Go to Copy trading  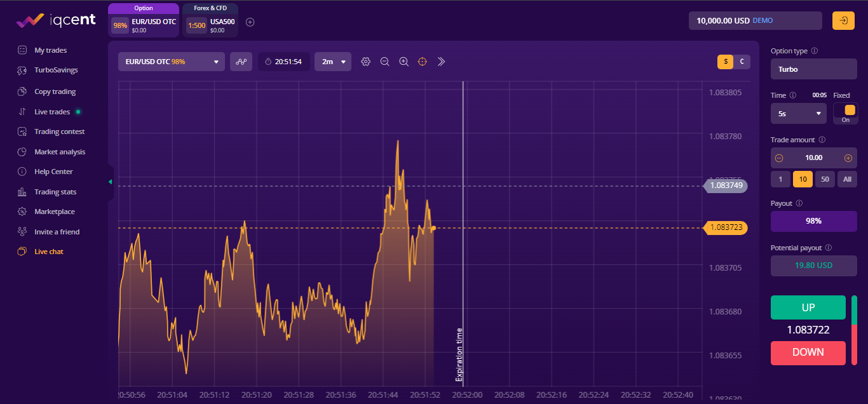point(55,91)
